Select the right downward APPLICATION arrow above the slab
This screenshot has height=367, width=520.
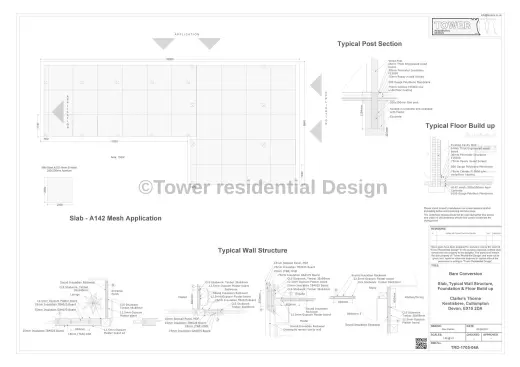click(x=209, y=44)
